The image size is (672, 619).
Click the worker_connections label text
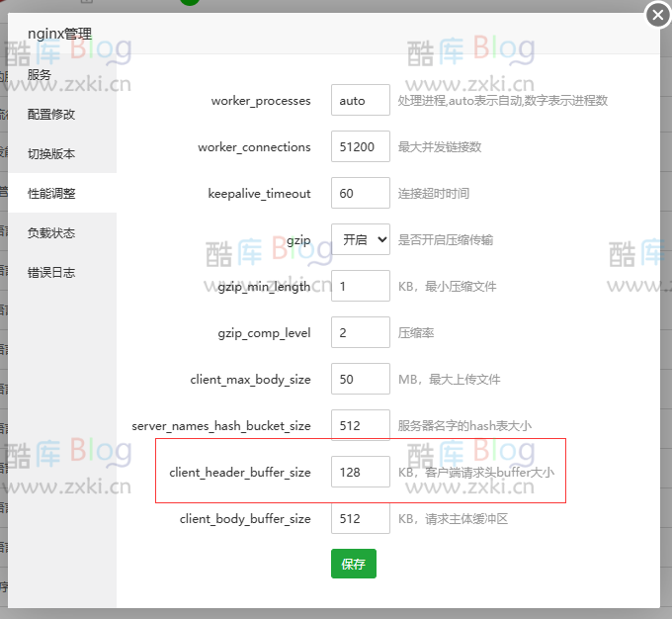(x=254, y=147)
